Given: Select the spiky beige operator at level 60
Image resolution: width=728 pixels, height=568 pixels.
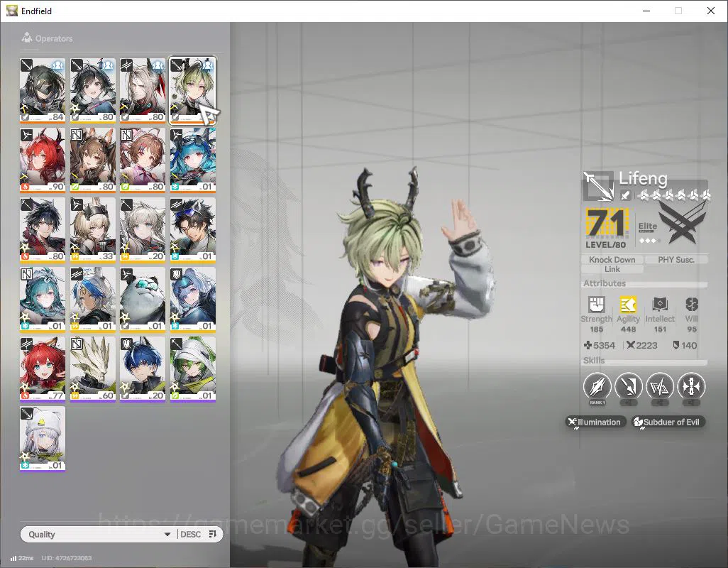Looking at the screenshot, I should pos(92,368).
